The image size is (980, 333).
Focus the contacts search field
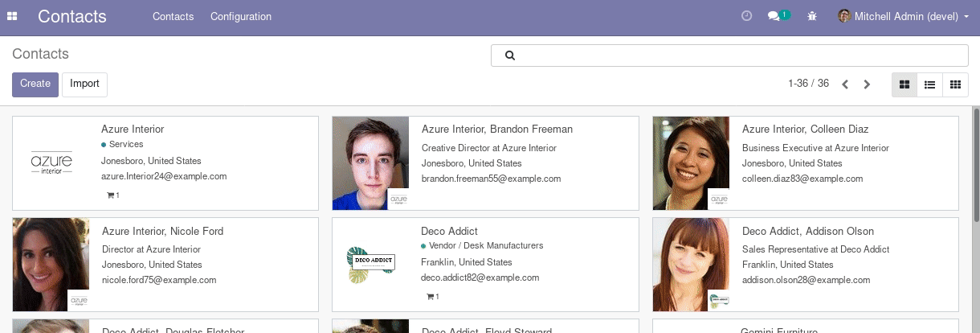click(729, 55)
